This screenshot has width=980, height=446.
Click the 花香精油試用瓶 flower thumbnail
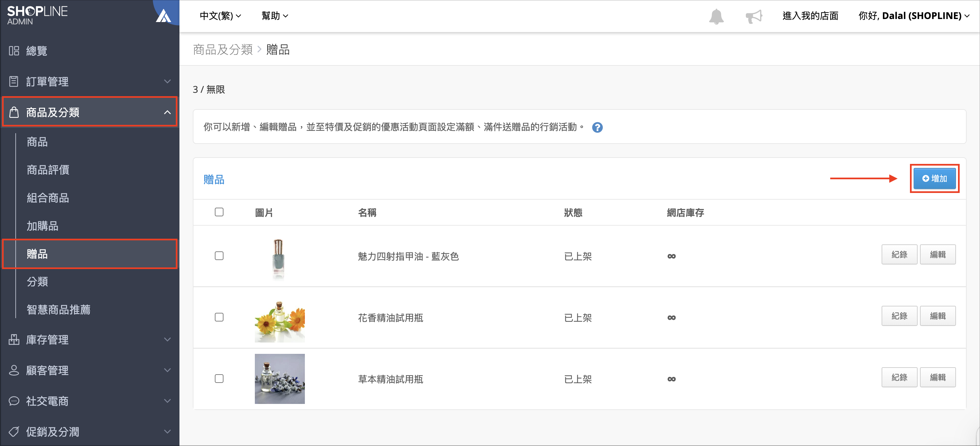280,321
